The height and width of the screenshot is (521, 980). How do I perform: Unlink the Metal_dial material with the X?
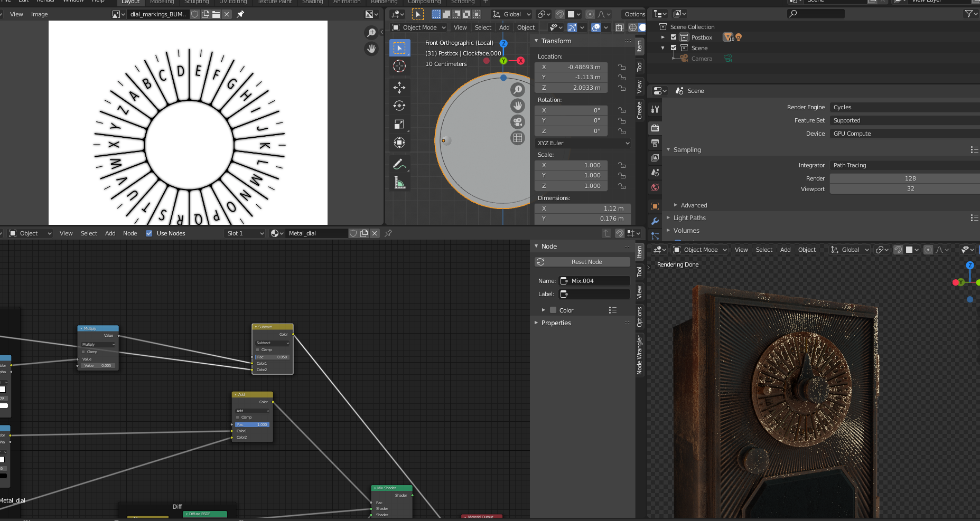tap(375, 233)
